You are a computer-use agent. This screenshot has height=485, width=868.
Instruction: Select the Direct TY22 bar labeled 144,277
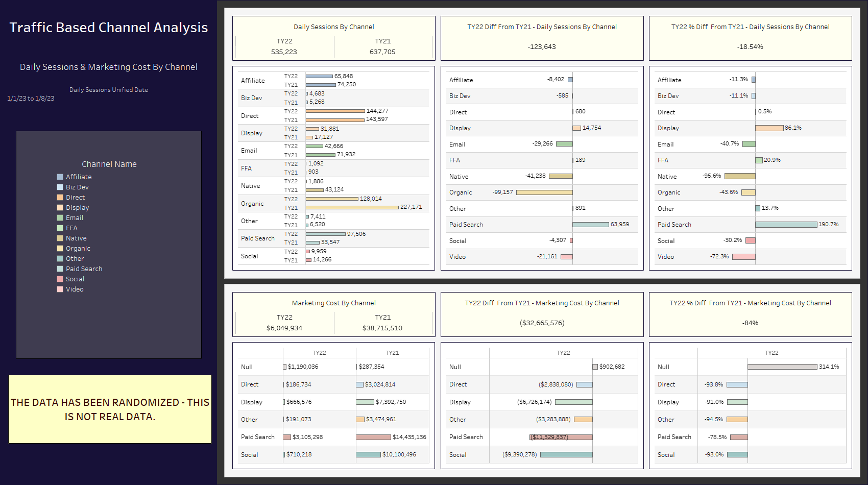pyautogui.click(x=335, y=111)
